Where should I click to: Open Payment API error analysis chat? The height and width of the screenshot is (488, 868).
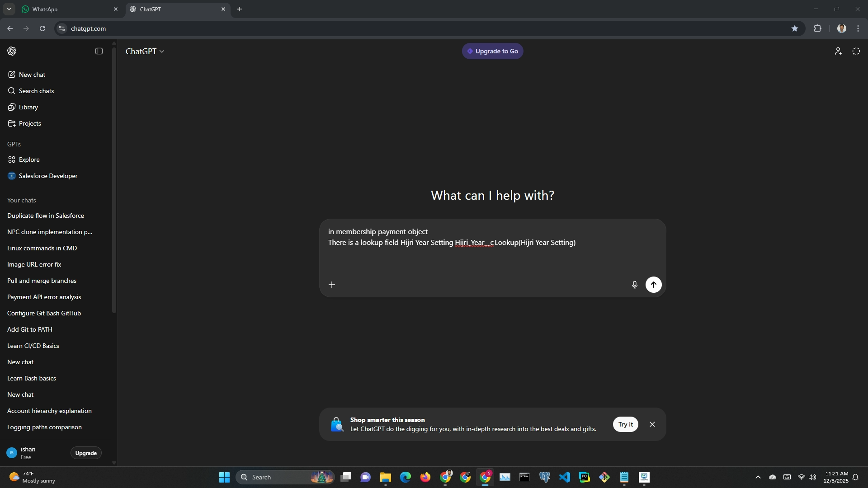44,297
